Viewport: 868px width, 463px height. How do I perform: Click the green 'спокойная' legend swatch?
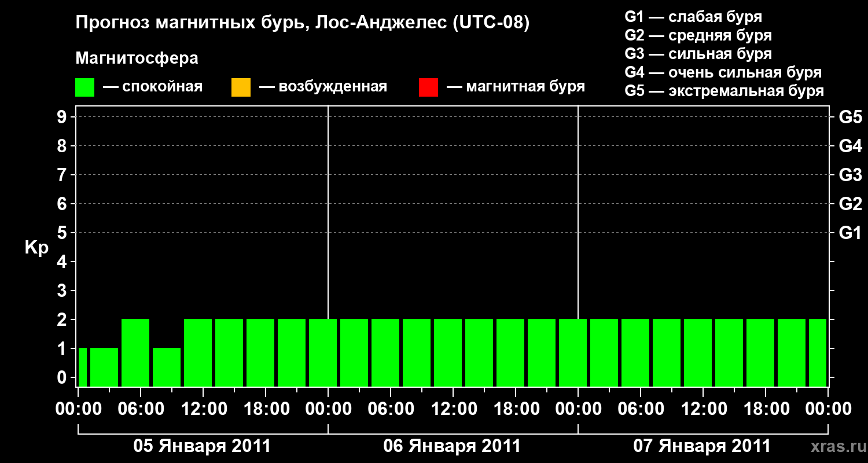point(85,87)
